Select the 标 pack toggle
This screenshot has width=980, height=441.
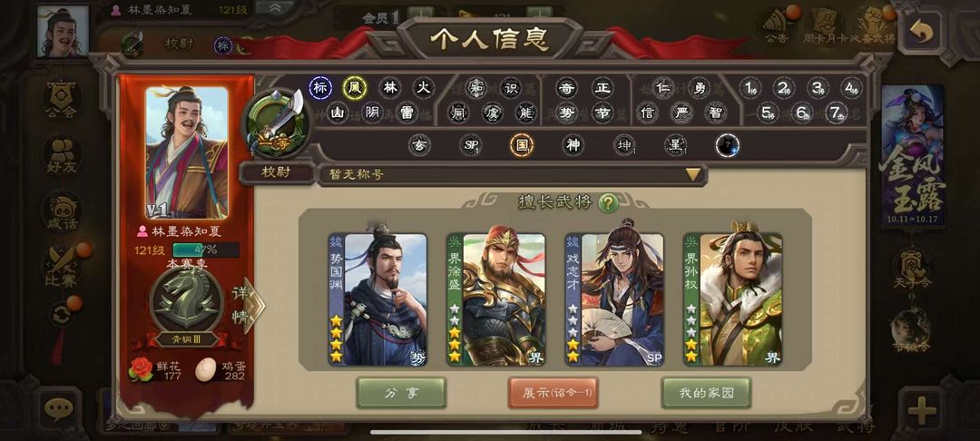click(320, 88)
